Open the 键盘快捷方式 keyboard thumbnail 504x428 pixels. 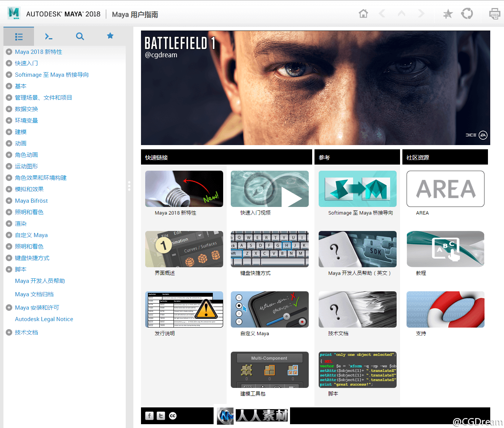pos(270,249)
